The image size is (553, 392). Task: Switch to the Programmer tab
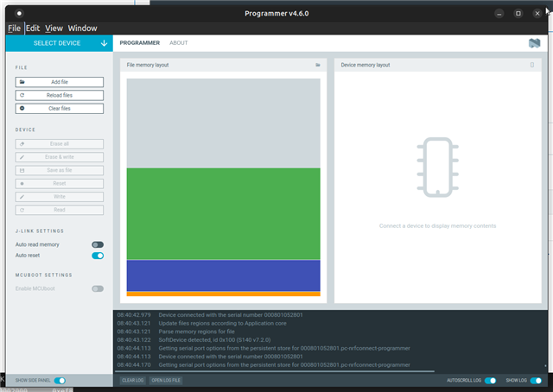140,42
